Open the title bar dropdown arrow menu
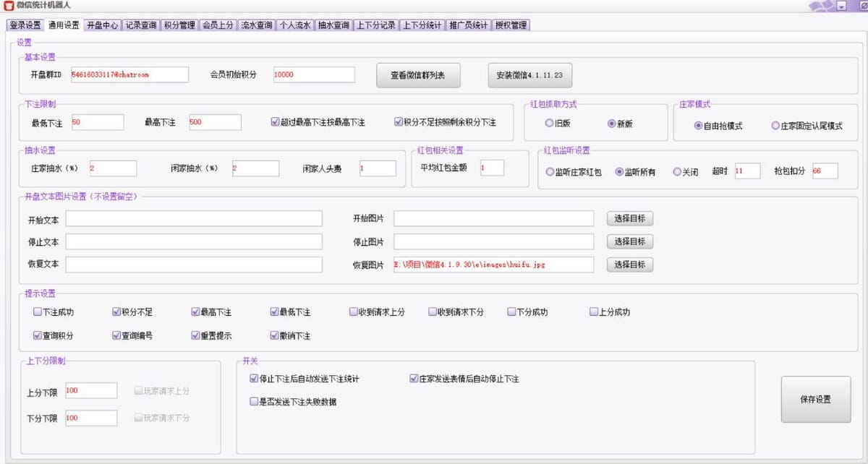 click(841, 6)
